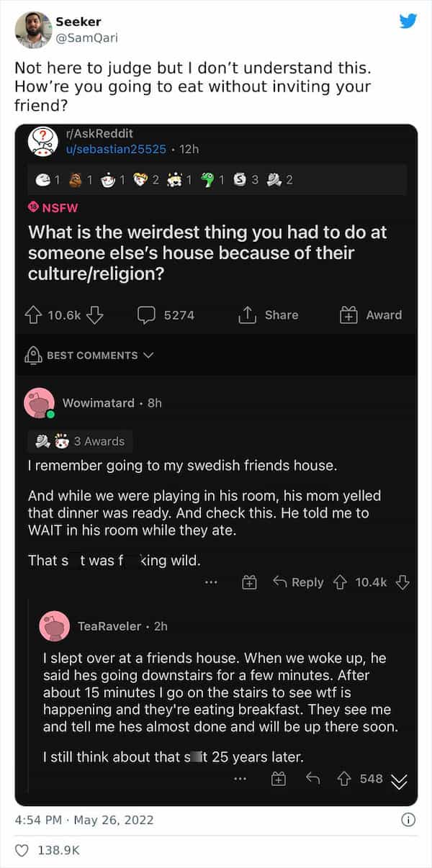
Task: Give award to Wowimatard's comment
Action: point(249,582)
